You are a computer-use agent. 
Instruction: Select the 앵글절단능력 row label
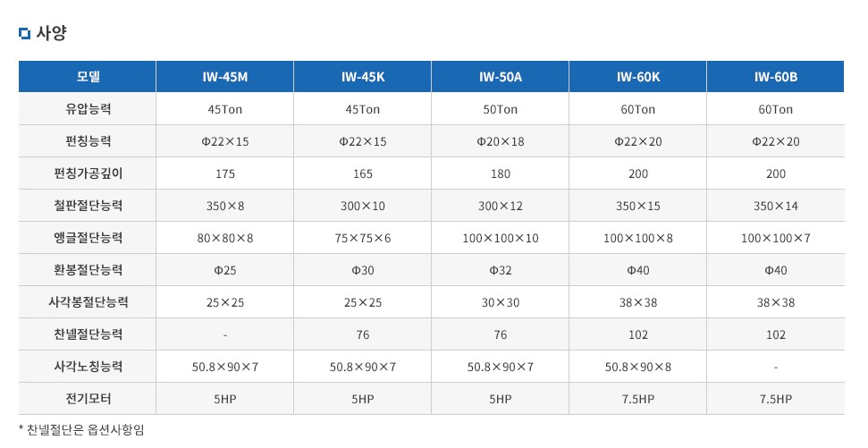pos(88,238)
